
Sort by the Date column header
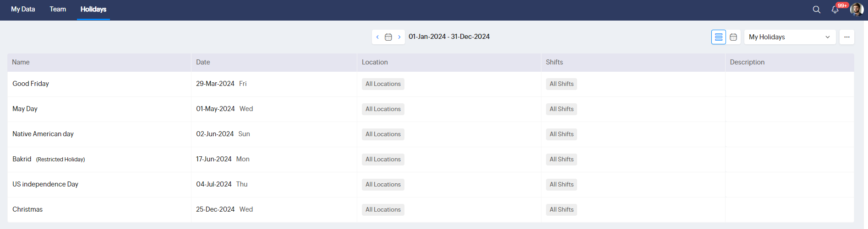(203, 62)
